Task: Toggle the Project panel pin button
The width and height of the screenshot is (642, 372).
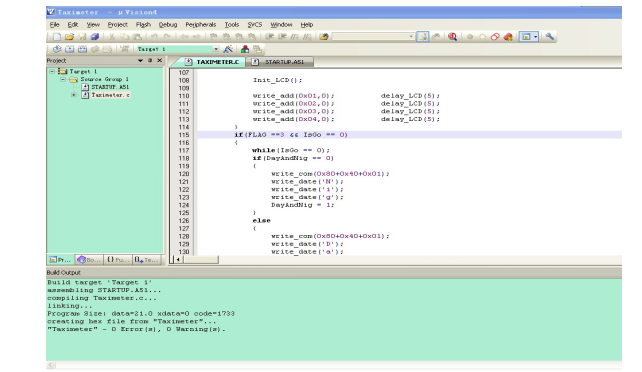Action: [150, 61]
